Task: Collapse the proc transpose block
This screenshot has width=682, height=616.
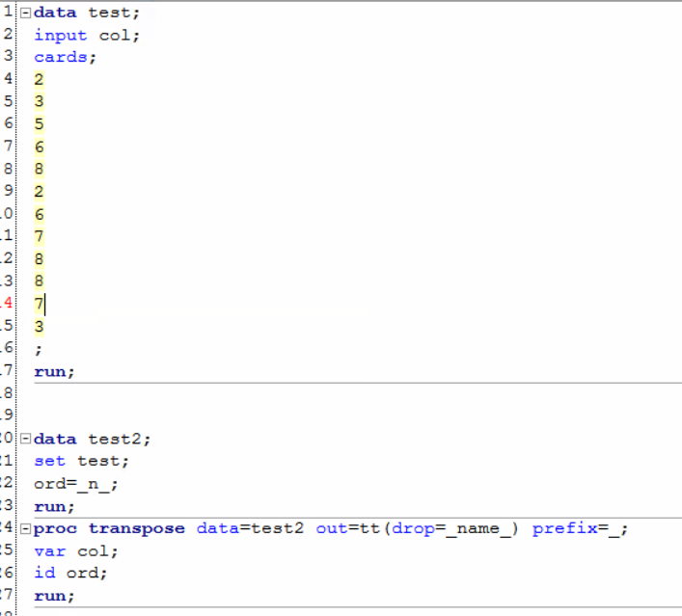Action: tap(26, 528)
